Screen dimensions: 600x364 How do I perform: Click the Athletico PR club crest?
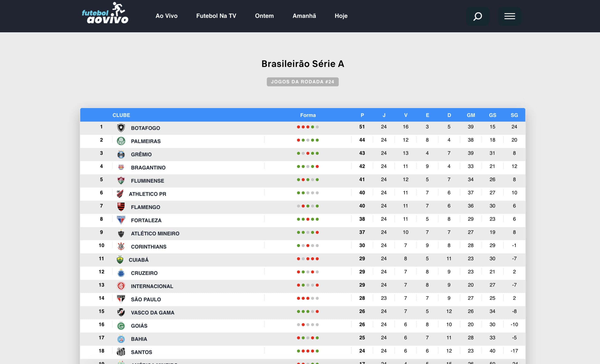coord(120,194)
